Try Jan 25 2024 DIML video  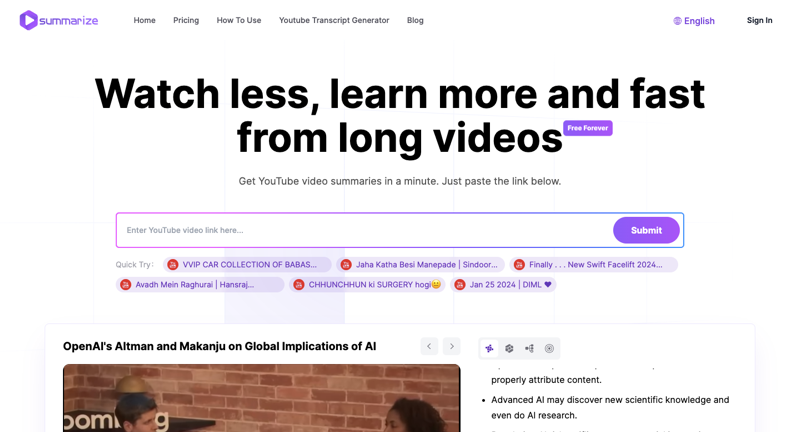(x=503, y=285)
